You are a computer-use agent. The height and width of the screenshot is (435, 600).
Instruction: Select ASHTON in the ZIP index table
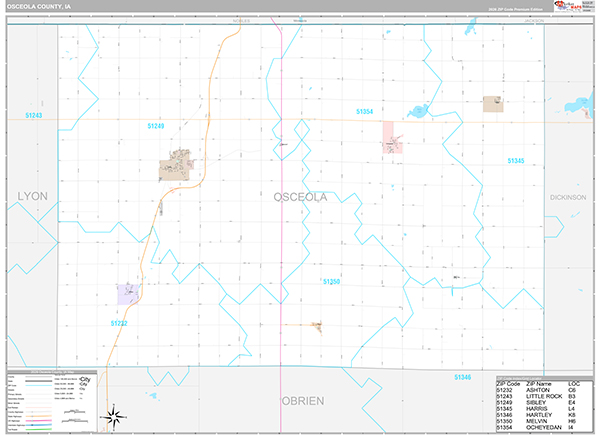pyautogui.click(x=538, y=390)
